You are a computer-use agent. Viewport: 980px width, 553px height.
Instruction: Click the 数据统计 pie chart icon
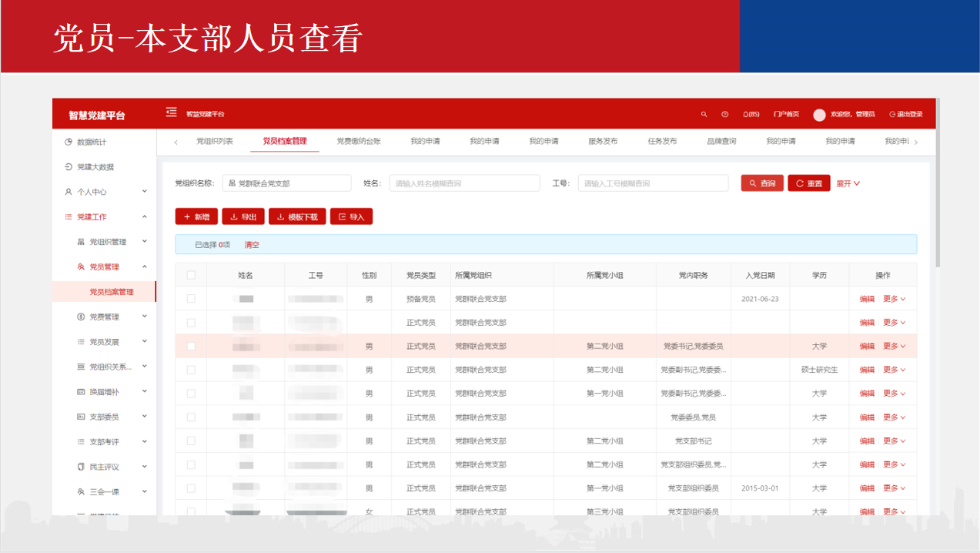pos(69,142)
